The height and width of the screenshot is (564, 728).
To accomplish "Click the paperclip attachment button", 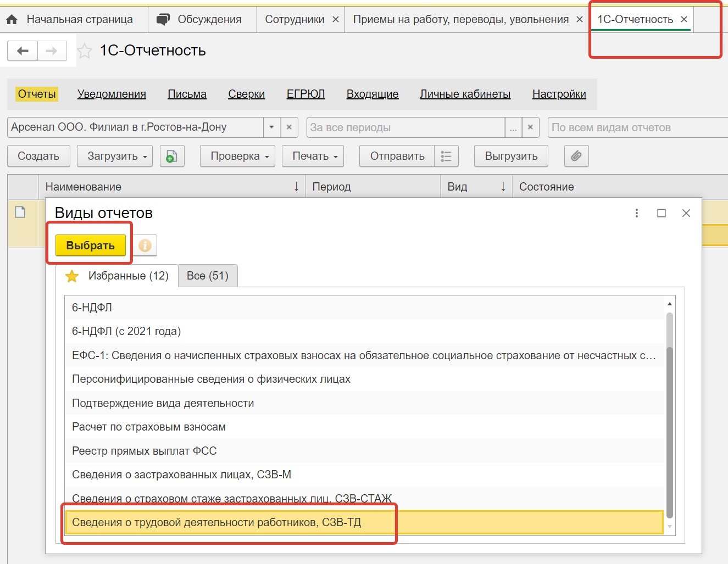I will tap(576, 156).
